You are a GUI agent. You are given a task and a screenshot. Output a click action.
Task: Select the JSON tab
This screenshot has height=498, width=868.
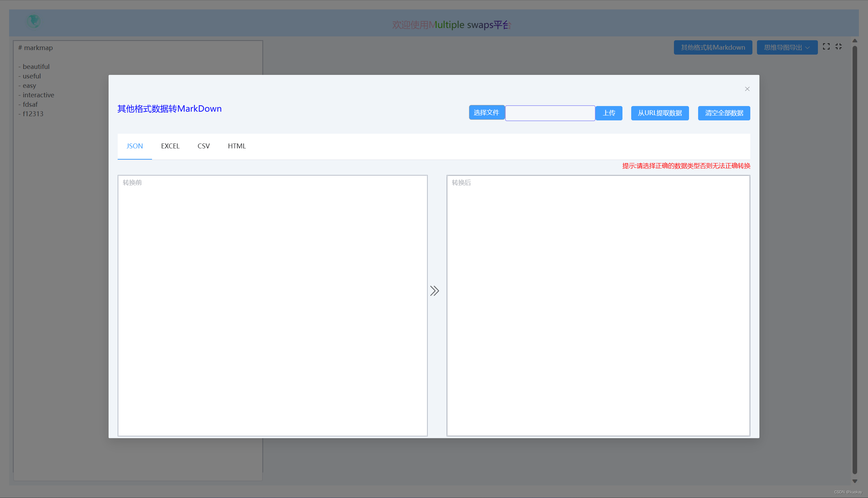click(x=135, y=146)
